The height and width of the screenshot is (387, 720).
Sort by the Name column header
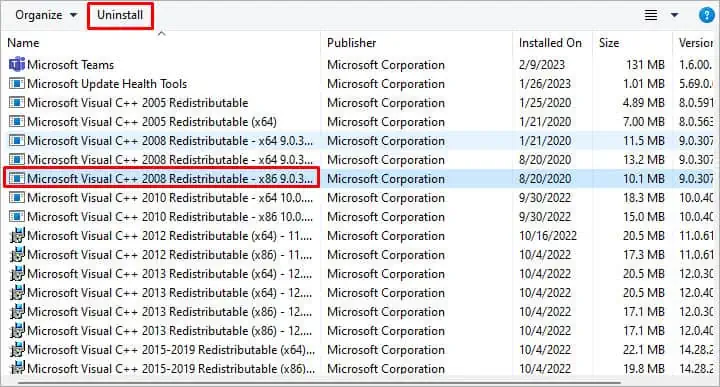(x=23, y=43)
